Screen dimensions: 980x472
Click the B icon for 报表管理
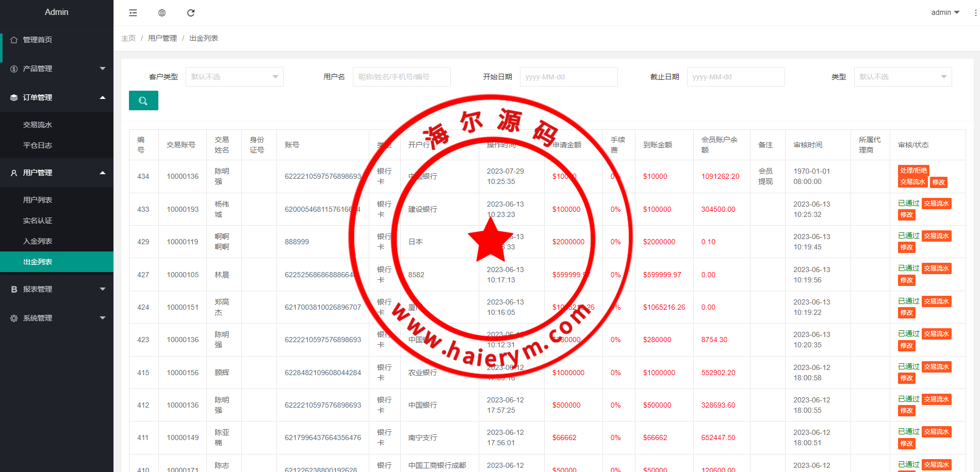pos(14,289)
